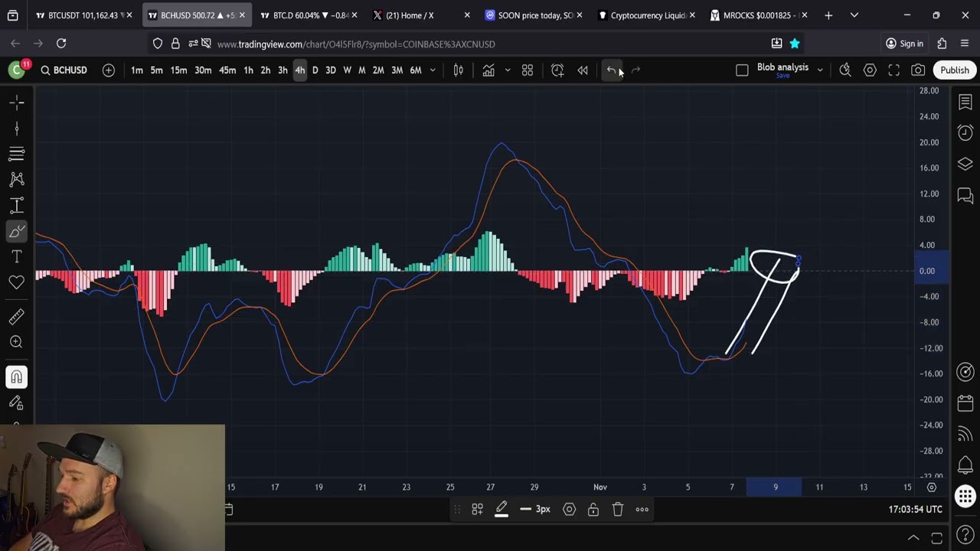The width and height of the screenshot is (980, 551).
Task: Open the object tree layers panel
Action: [965, 165]
